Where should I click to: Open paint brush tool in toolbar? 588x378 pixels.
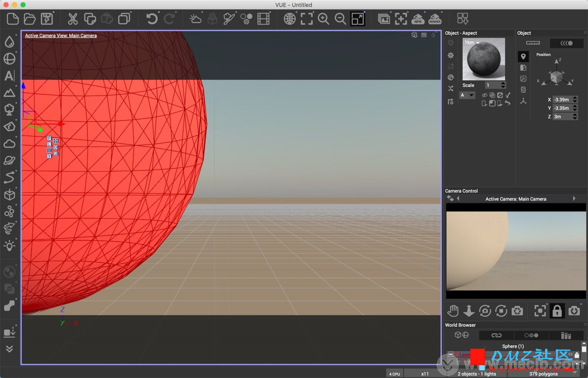(229, 19)
